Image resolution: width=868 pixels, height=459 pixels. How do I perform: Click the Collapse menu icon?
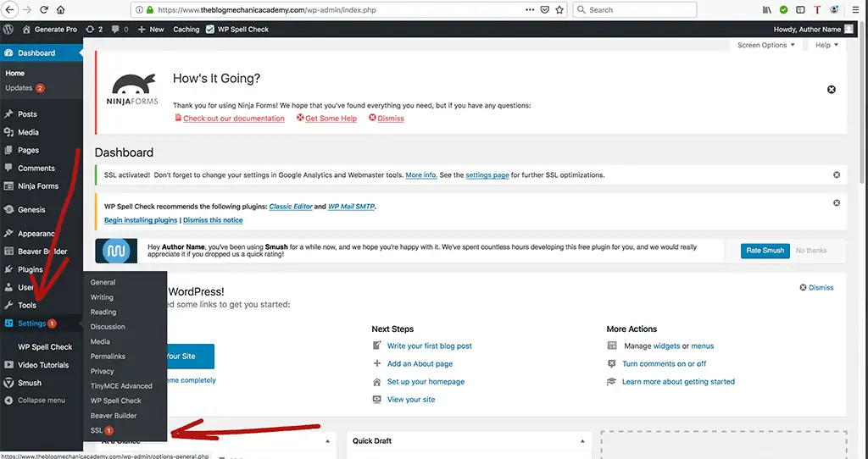pyautogui.click(x=8, y=401)
